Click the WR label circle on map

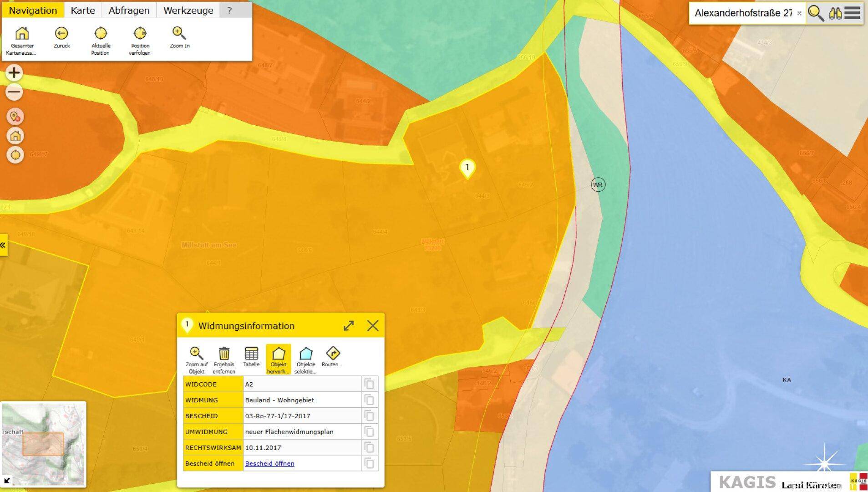[x=598, y=185]
